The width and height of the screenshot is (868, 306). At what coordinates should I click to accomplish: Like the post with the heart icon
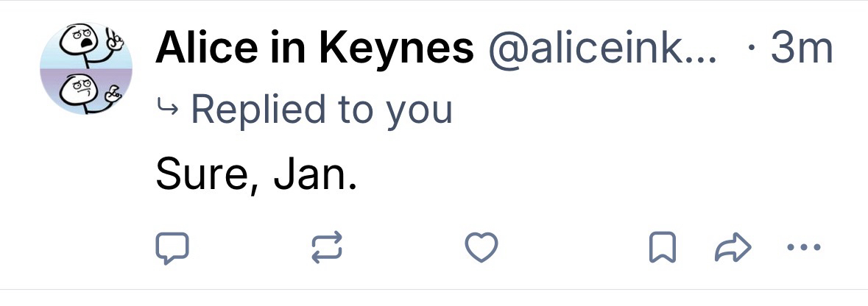pos(483,248)
